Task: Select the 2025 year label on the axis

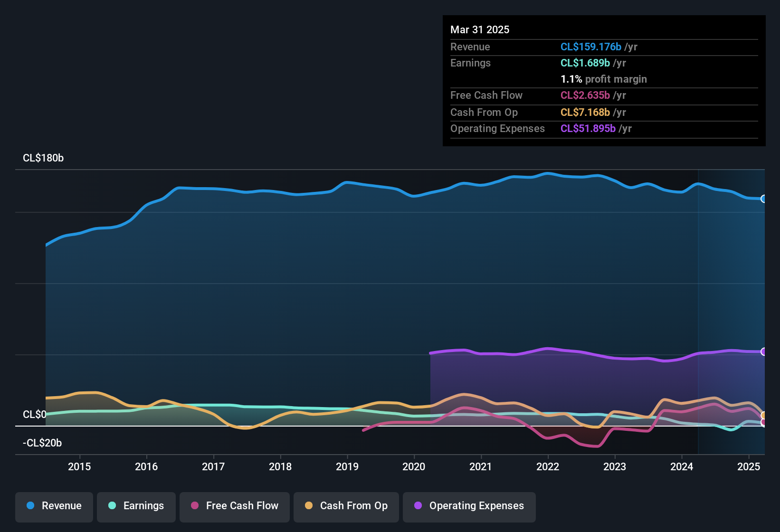Action: 749,467
